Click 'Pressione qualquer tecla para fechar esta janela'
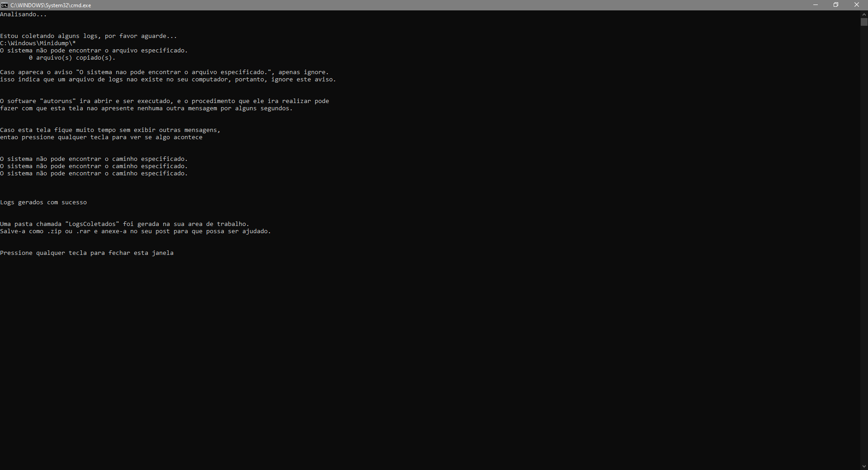The width and height of the screenshot is (868, 470). (x=87, y=253)
